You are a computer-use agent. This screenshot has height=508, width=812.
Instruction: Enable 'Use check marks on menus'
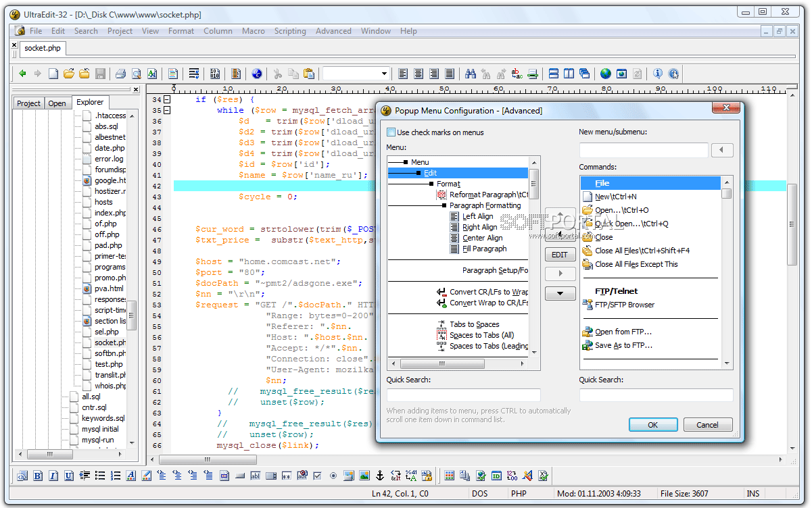(x=391, y=132)
